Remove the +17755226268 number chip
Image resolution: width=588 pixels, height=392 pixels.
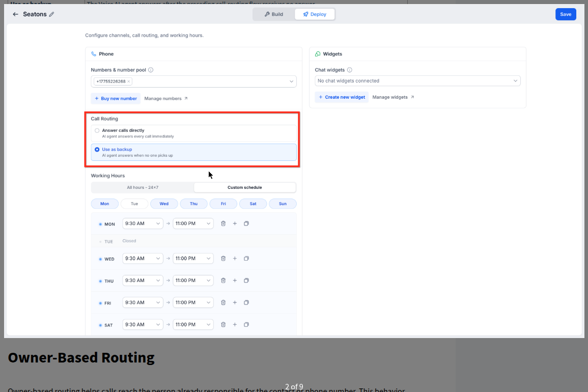(x=129, y=81)
